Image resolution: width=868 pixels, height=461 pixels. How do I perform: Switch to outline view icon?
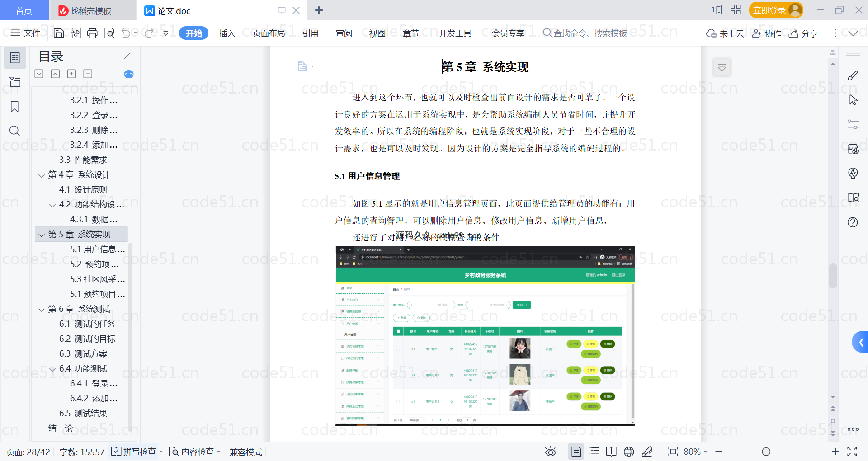pos(594,452)
